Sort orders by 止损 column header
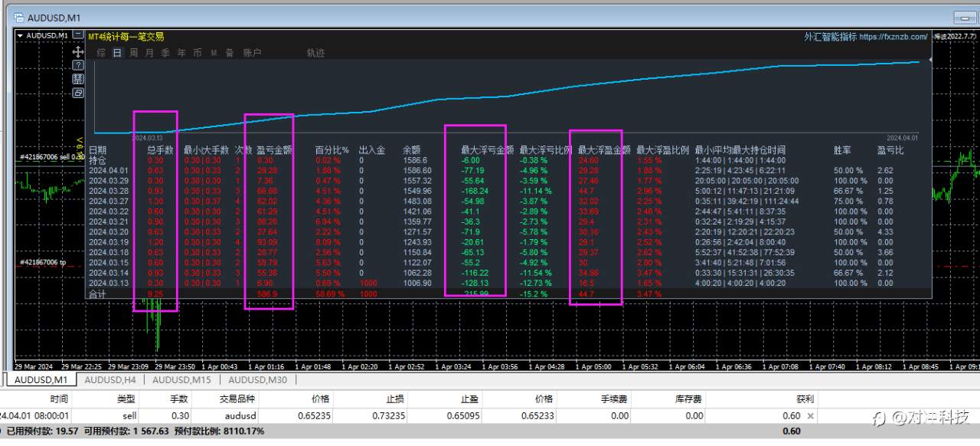This screenshot has height=446, width=980. 395,398
